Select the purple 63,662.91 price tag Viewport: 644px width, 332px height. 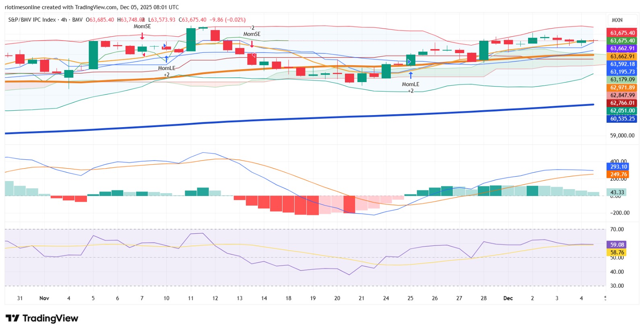tap(622, 48)
